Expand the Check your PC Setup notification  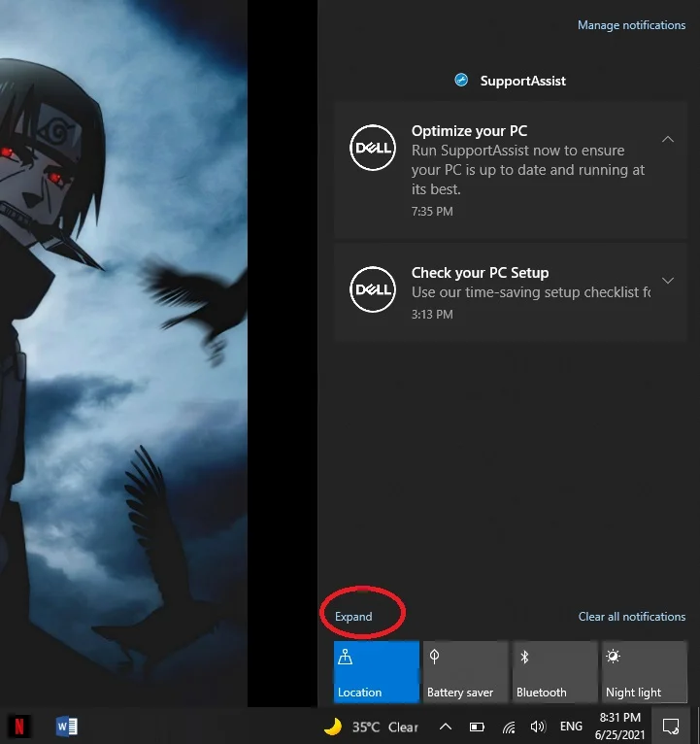[668, 281]
